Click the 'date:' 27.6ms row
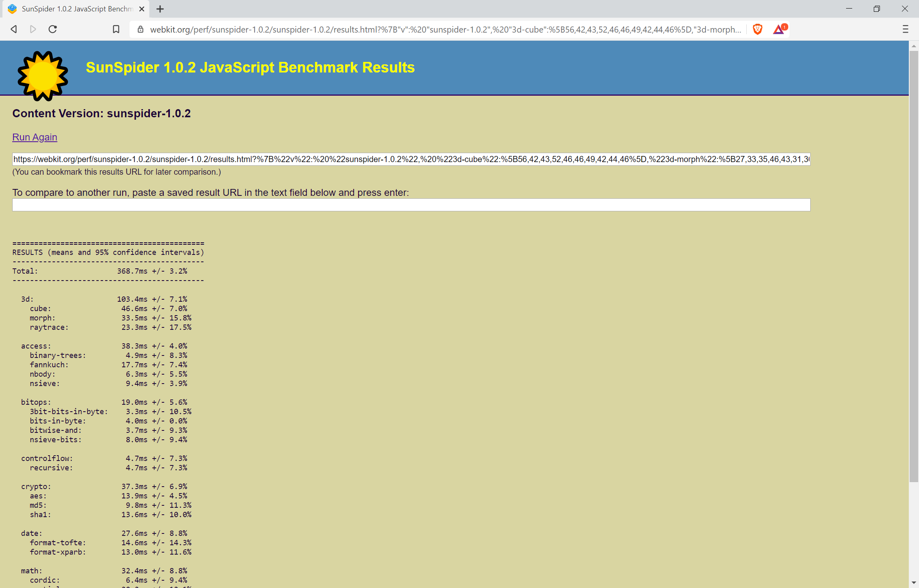 pos(104,533)
